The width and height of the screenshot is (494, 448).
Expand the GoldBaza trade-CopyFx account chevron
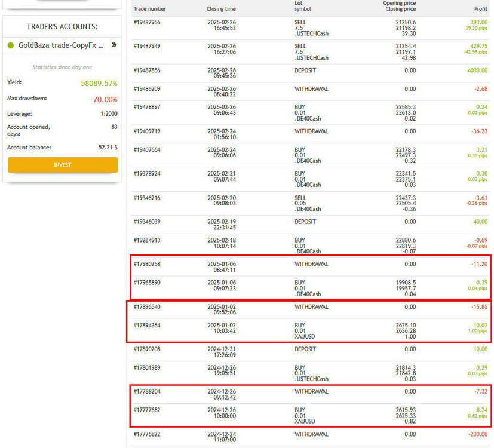pyautogui.click(x=114, y=45)
